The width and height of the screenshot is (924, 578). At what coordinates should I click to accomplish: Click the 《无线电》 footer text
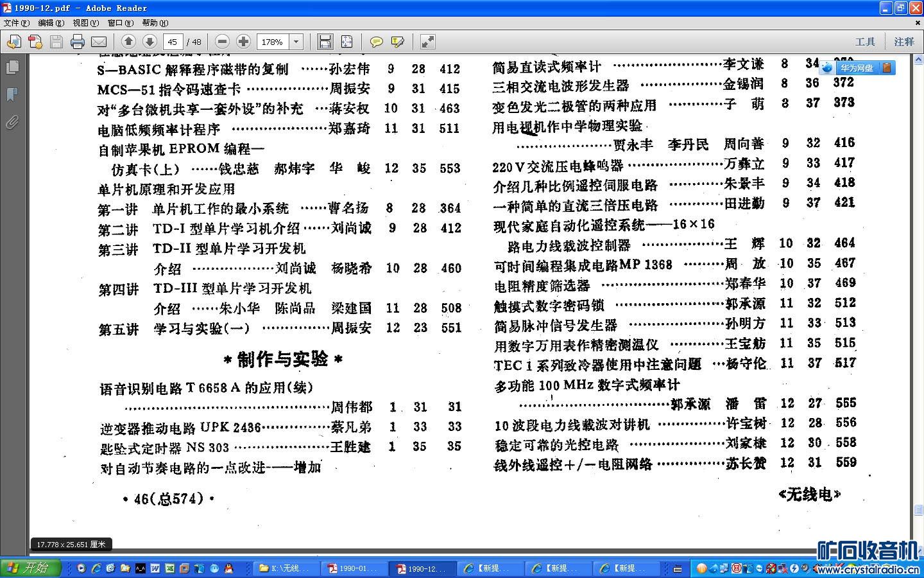click(x=809, y=494)
